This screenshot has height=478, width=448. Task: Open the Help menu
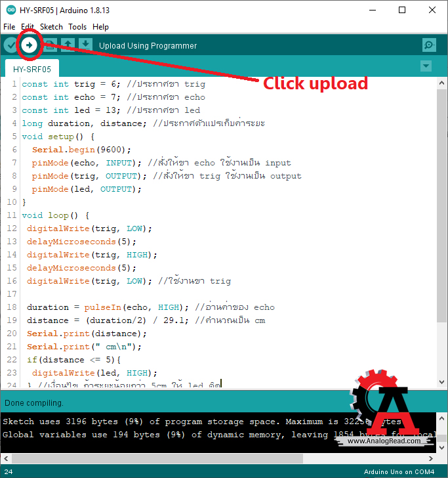100,27
